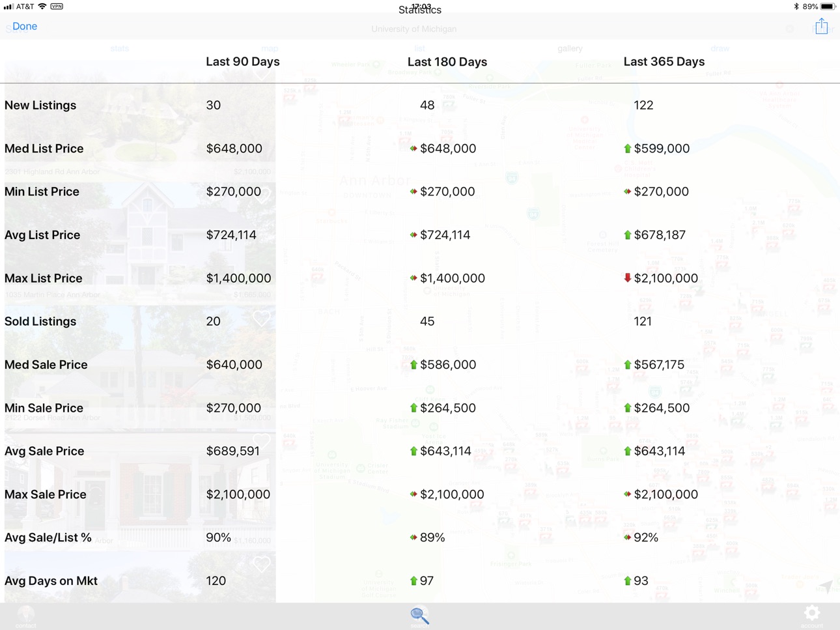Image resolution: width=840 pixels, height=630 pixels.
Task: Tap green up arrow beside $599,000
Action: pyautogui.click(x=628, y=149)
